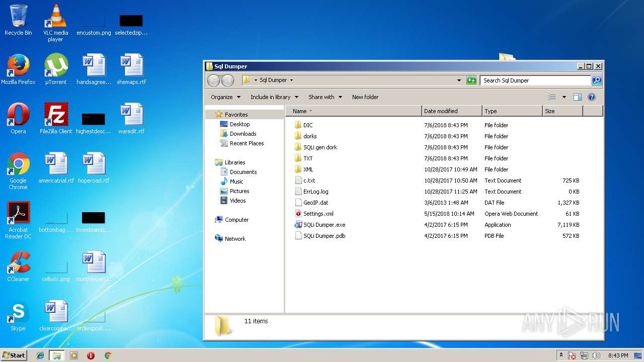Expand the Sql Dumper breadcrumb arrow
This screenshot has height=362, width=644.
tap(291, 80)
